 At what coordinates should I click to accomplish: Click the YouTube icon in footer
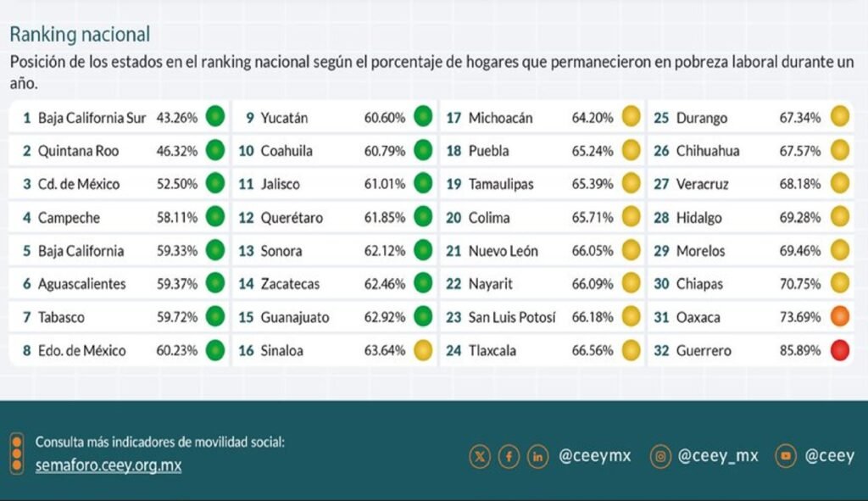coord(787,457)
